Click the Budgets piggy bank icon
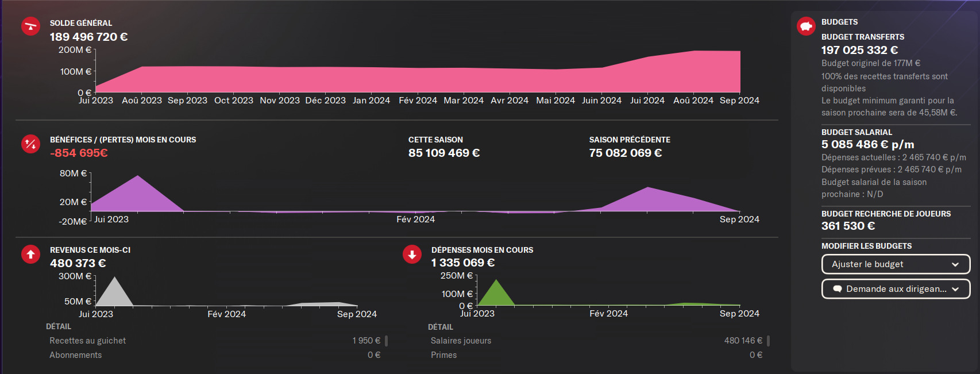Image resolution: width=980 pixels, height=374 pixels. [806, 26]
